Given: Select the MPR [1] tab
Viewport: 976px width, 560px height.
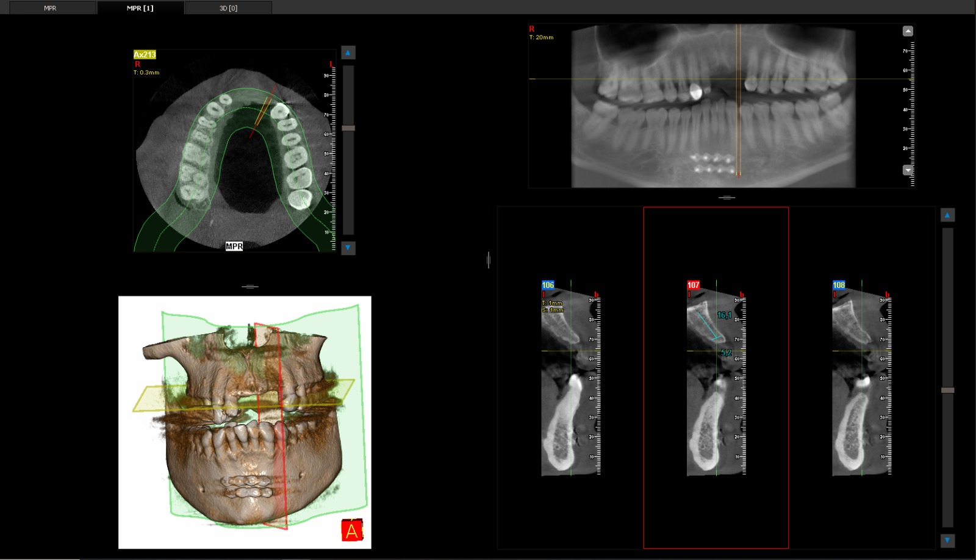Looking at the screenshot, I should pyautogui.click(x=140, y=8).
